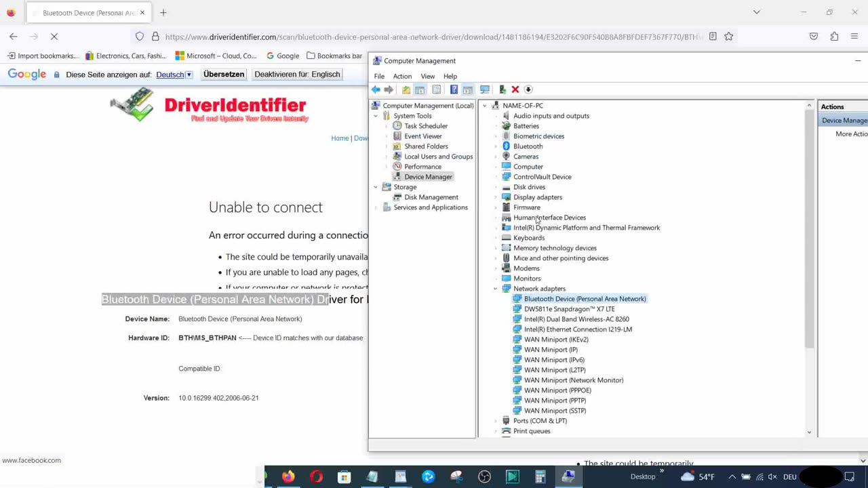Image resolution: width=868 pixels, height=488 pixels.
Task: Collapse the NAME-OF-PC root node
Action: 485,106
